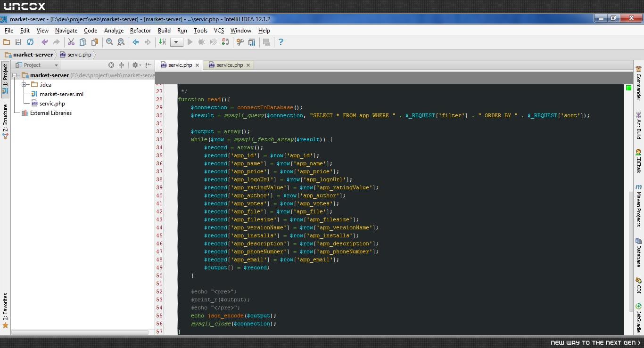Click the Paste clipboard icon

tap(95, 42)
